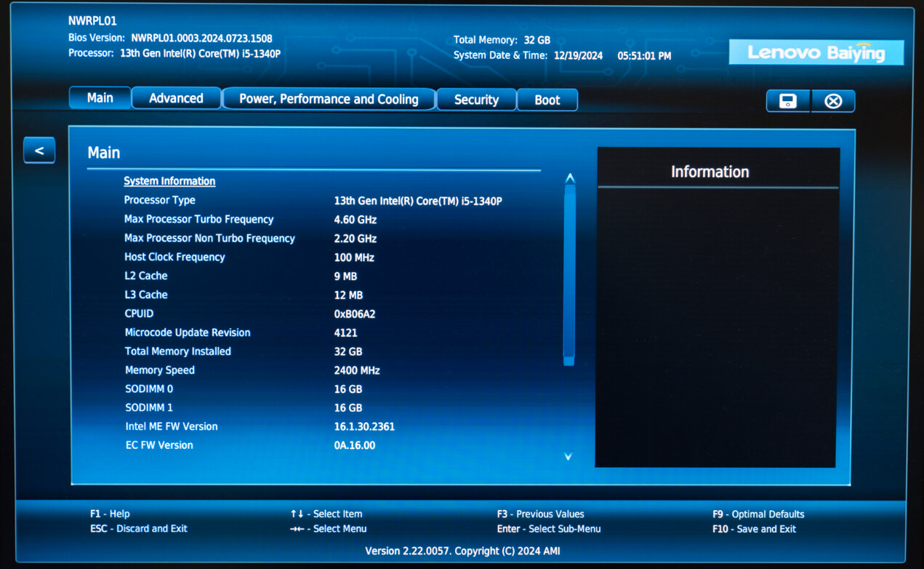
Task: Click the ESC Discard and Exit hint
Action: coord(139,529)
